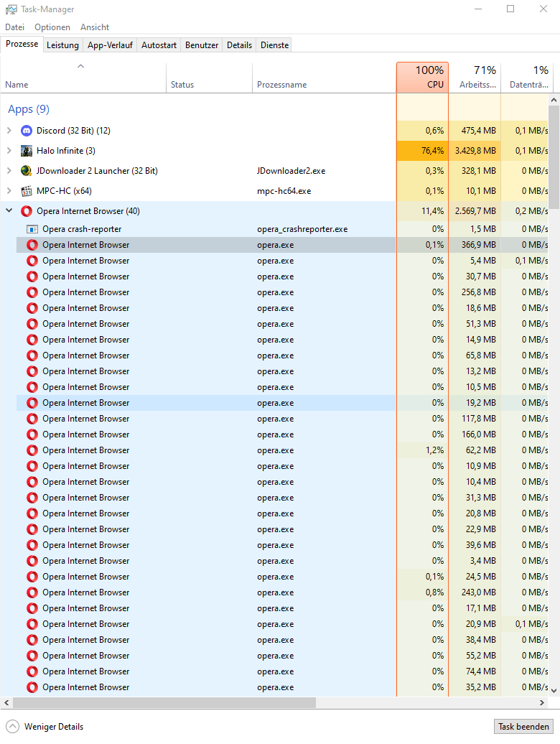
Task: Expand the Halo Infinite process group
Action: [9, 151]
